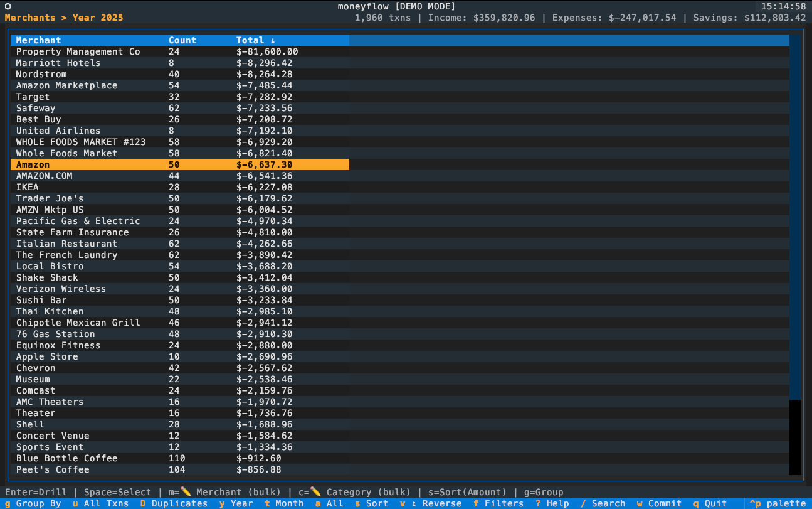The height and width of the screenshot is (509, 812).
Task: Select the Sushi Bar row
Action: 180,300
